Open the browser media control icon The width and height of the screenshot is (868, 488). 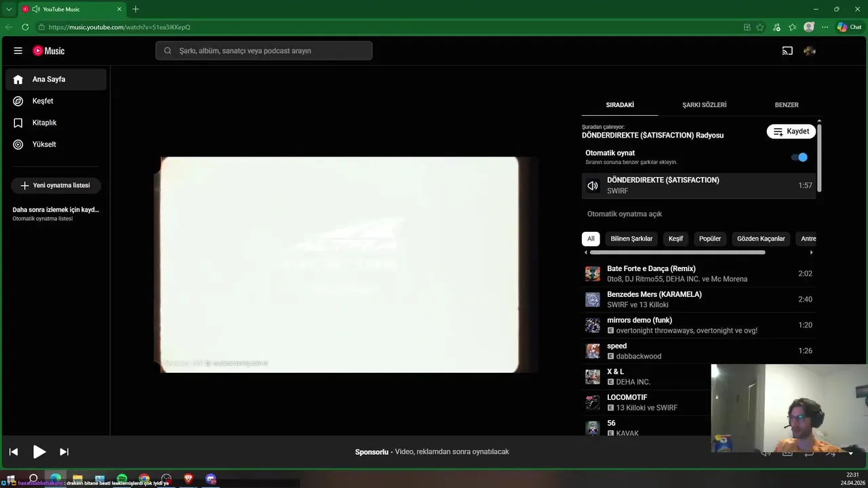point(776,27)
